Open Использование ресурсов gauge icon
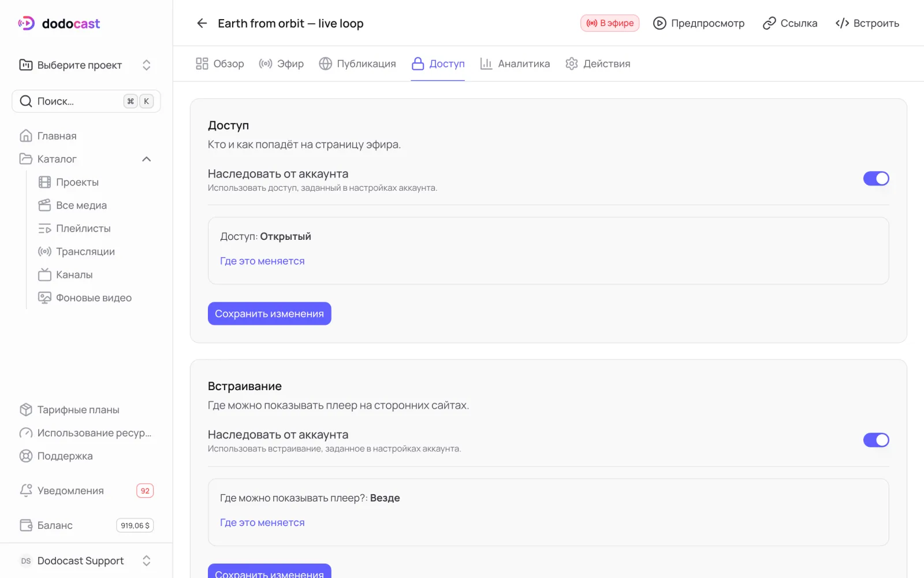924x578 pixels. pyautogui.click(x=26, y=433)
